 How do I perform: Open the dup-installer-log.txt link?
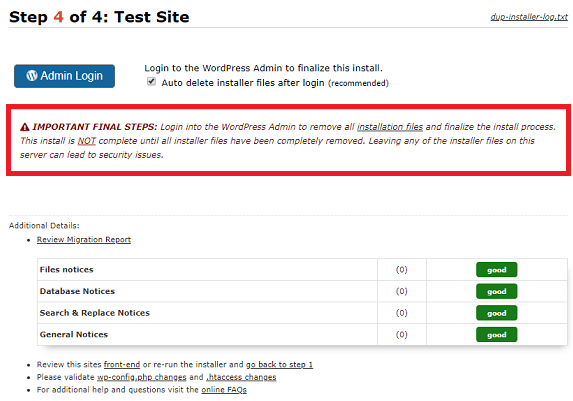click(x=529, y=17)
